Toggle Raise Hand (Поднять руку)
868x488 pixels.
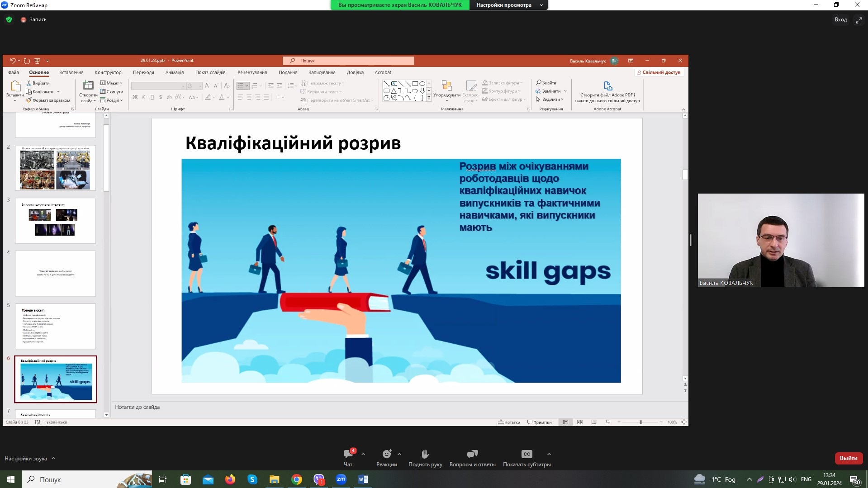coord(425,457)
